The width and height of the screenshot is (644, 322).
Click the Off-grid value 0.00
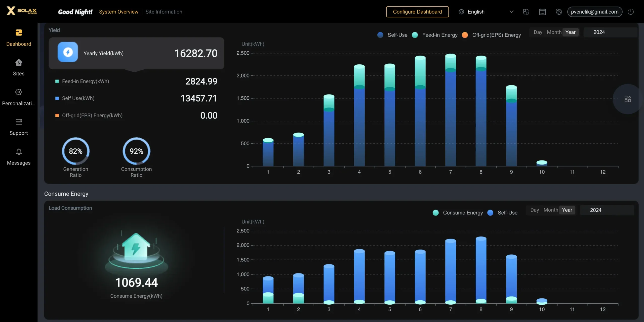pyautogui.click(x=209, y=115)
